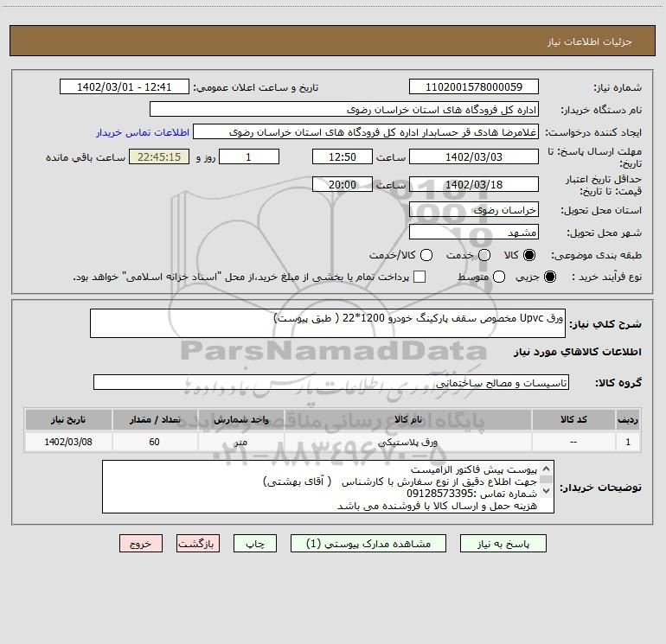
Task: Click the ردیف column header
Action: pos(628,419)
